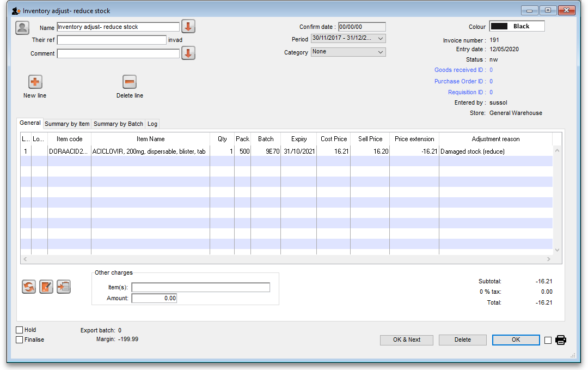The height and width of the screenshot is (370, 588).
Task: Click the down-arrow button next to Comment field
Action: 188,53
